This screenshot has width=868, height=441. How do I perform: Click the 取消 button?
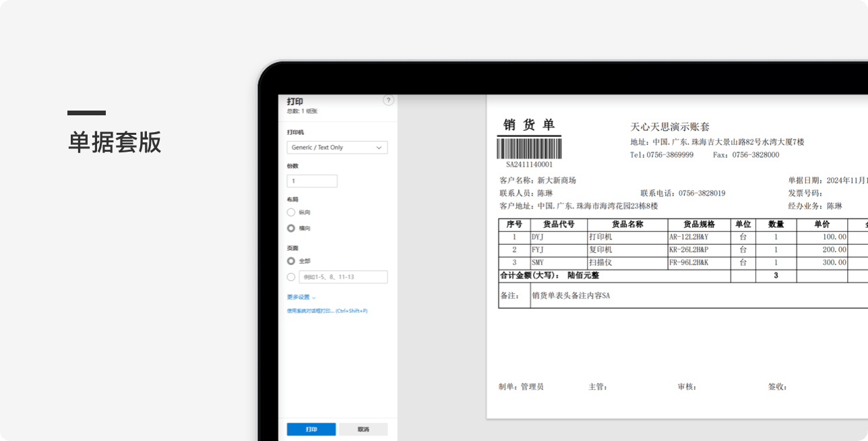(x=363, y=430)
